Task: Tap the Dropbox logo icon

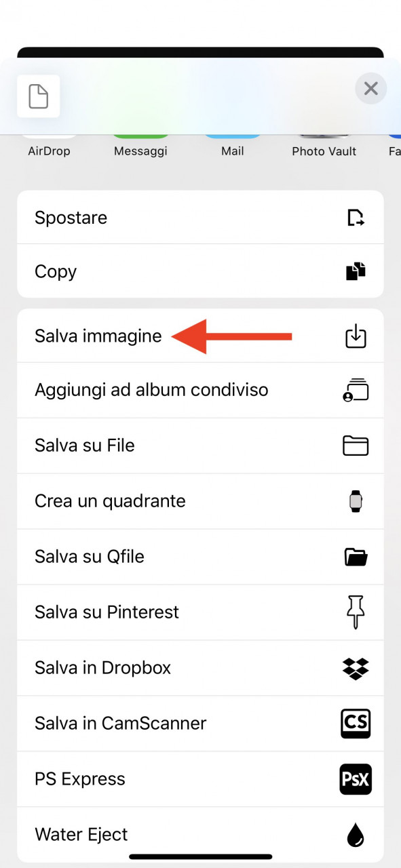Action: pos(356,668)
